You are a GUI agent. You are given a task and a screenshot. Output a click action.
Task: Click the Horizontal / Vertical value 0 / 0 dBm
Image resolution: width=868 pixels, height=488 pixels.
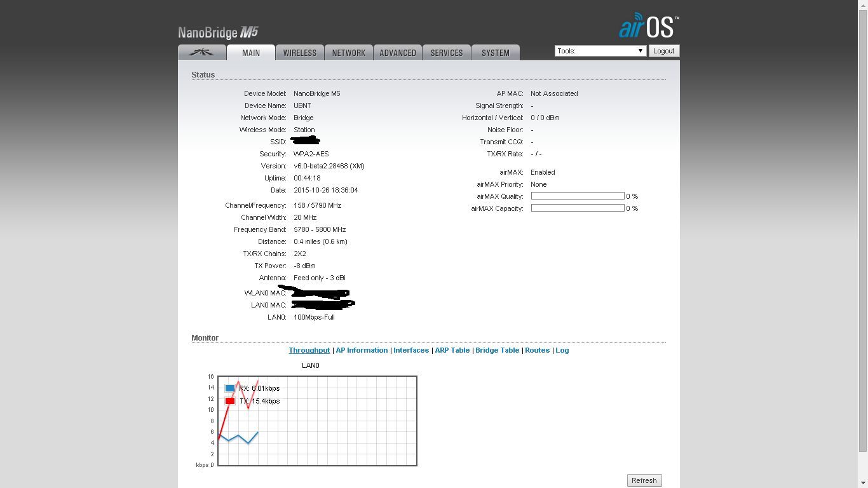pos(545,118)
